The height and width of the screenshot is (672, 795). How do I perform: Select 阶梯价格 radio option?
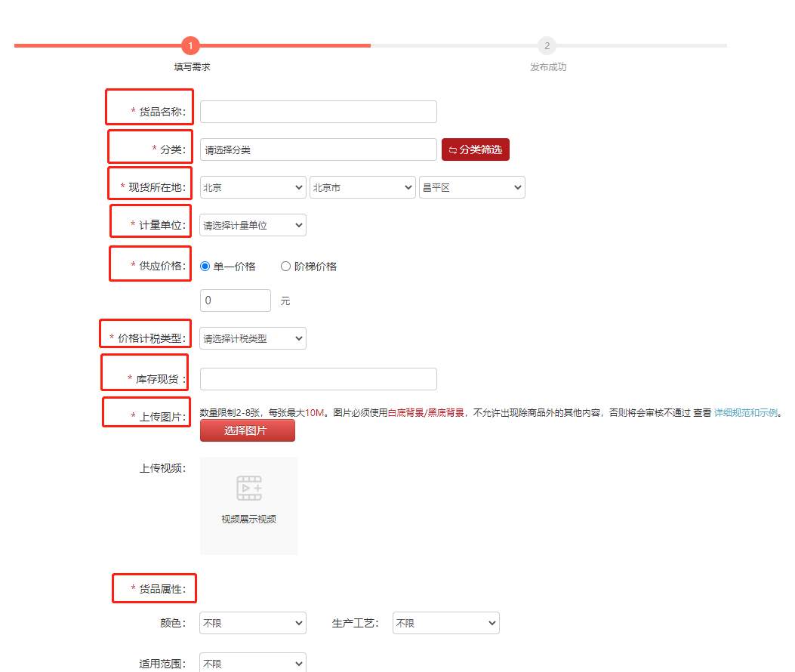(285, 267)
